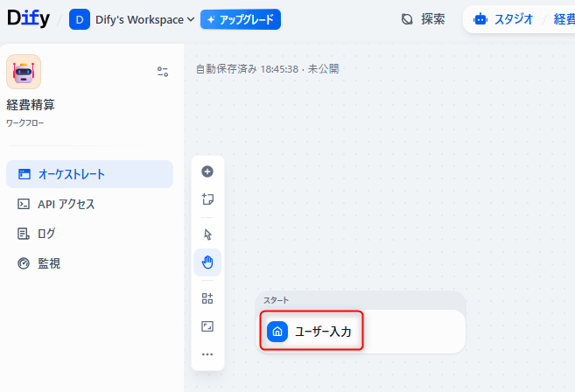Click the home icon on ユーザー入力 node
Image resolution: width=575 pixels, height=392 pixels.
click(277, 332)
